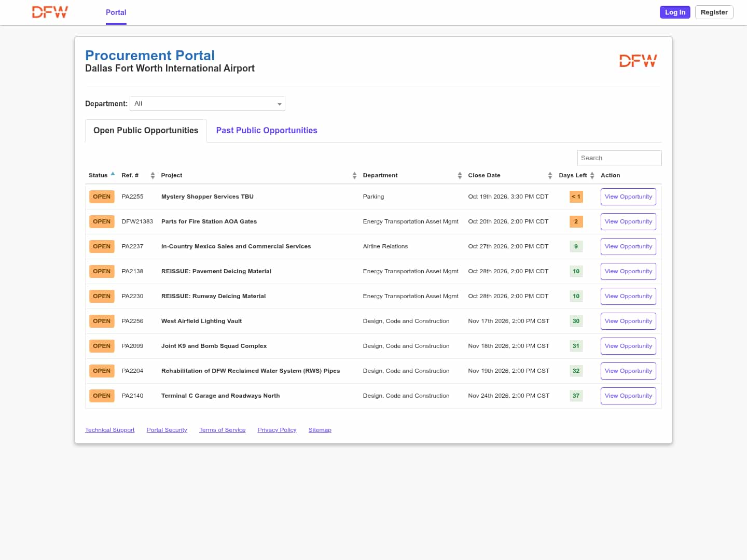The image size is (747, 560).
Task: Open the Technical Support link
Action: tap(110, 430)
